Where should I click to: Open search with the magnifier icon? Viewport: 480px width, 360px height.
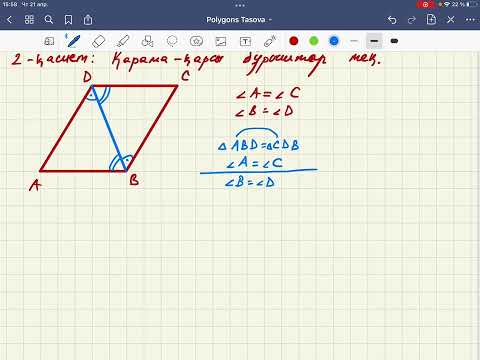(x=49, y=20)
